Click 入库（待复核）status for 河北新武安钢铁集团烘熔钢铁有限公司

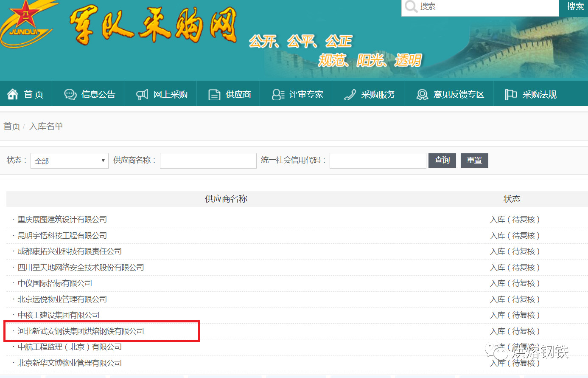point(515,331)
